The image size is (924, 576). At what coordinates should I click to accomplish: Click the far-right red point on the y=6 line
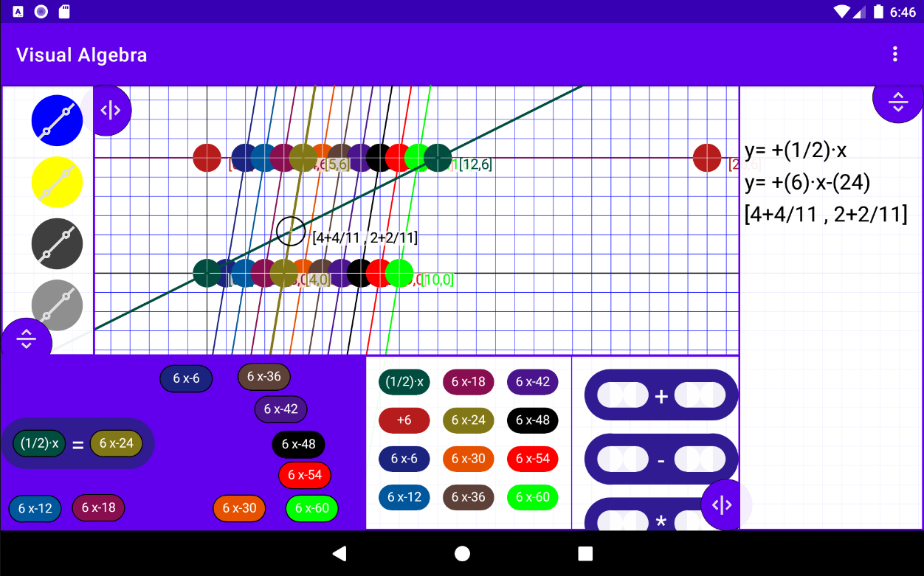pyautogui.click(x=707, y=158)
